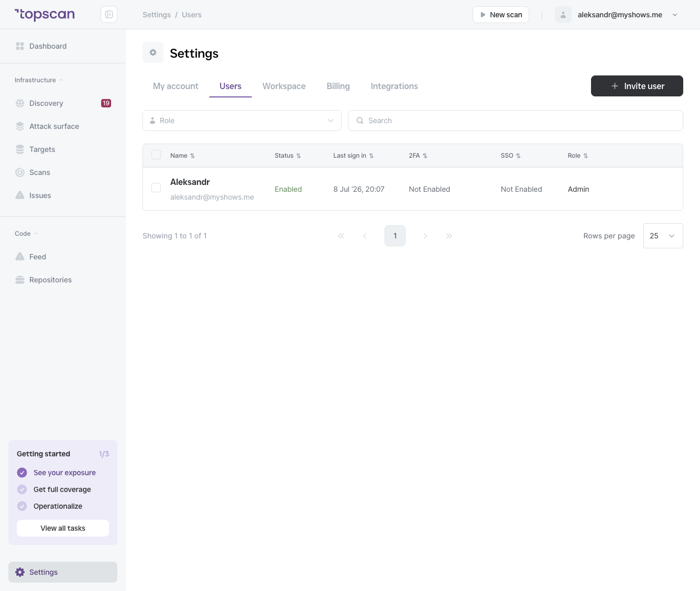This screenshot has width=700, height=591.
Task: Collapse the sidebar panel toggle icon
Action: point(109,15)
